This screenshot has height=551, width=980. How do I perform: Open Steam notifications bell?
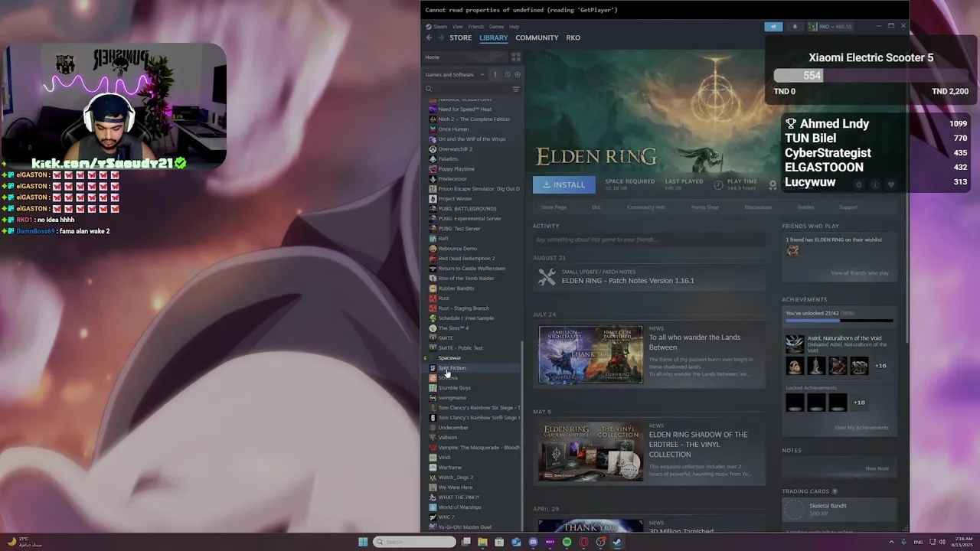point(795,27)
